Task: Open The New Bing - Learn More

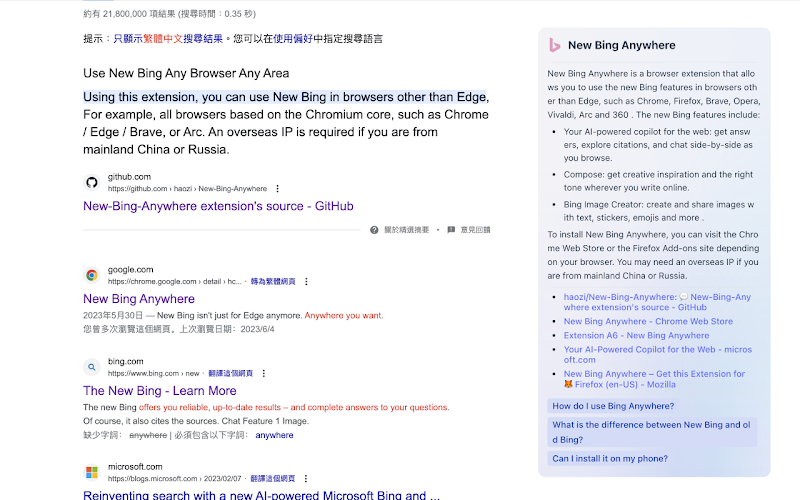Action: [160, 391]
